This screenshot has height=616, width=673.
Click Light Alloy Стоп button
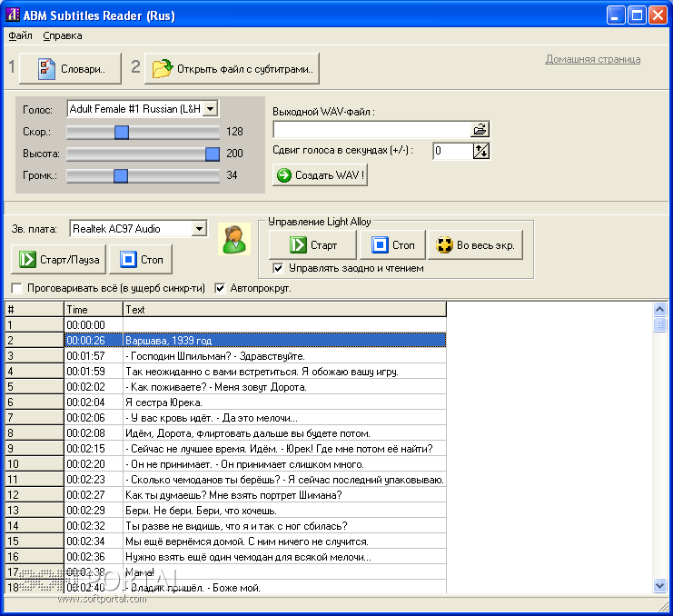pos(392,245)
